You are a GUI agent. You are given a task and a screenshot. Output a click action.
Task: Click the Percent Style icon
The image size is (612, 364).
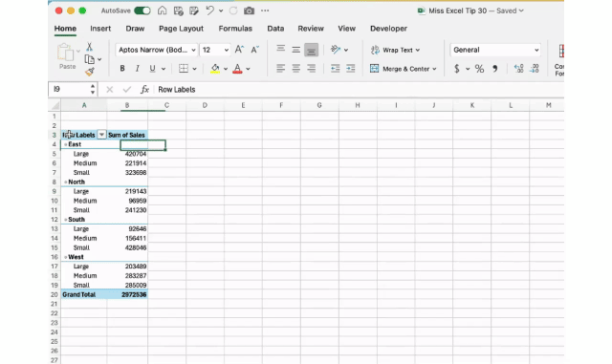tap(479, 69)
